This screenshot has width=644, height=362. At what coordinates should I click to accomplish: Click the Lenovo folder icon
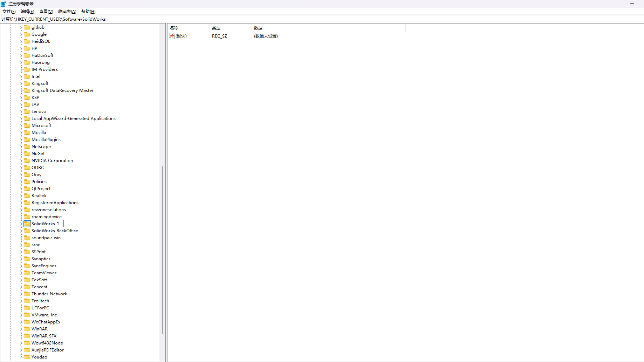point(27,111)
